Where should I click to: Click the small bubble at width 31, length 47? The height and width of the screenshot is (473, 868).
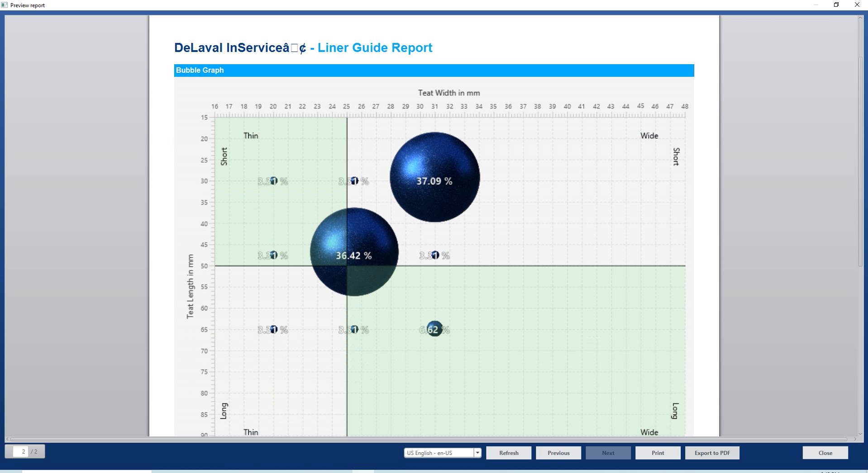click(435, 255)
